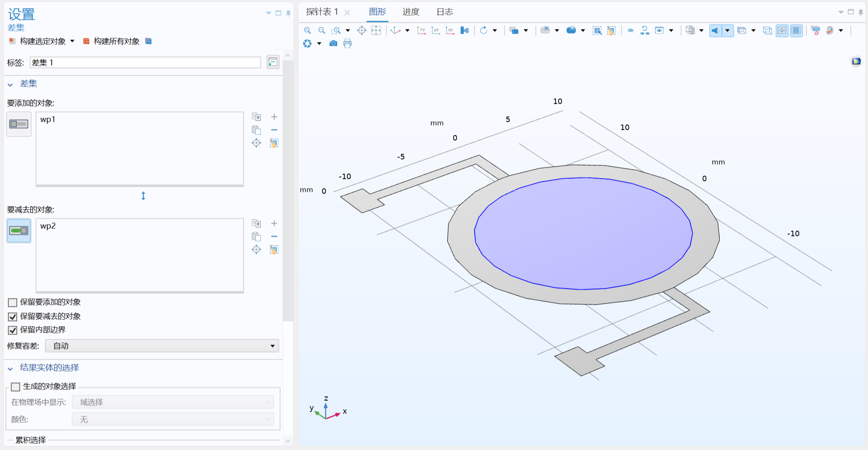The height and width of the screenshot is (450, 868).
Task: Click minus to remove from objects to subtract
Action: point(274,236)
